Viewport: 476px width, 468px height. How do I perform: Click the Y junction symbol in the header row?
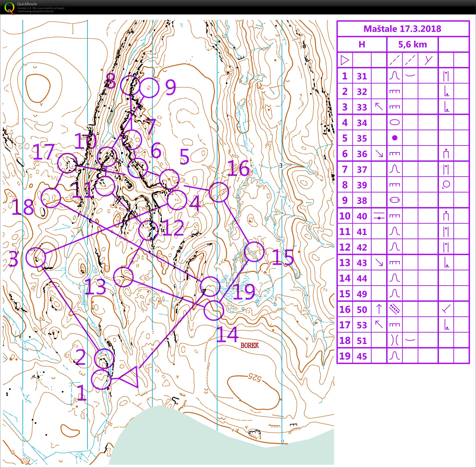(428, 60)
